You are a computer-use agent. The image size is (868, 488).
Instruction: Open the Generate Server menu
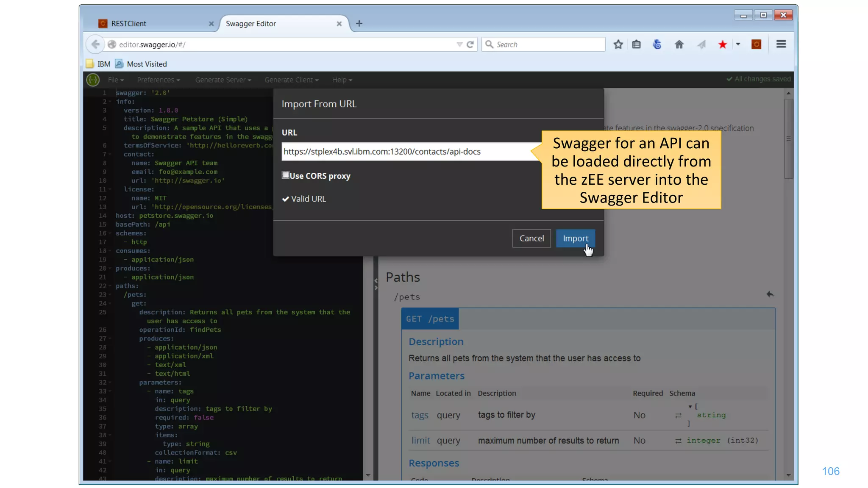(223, 80)
